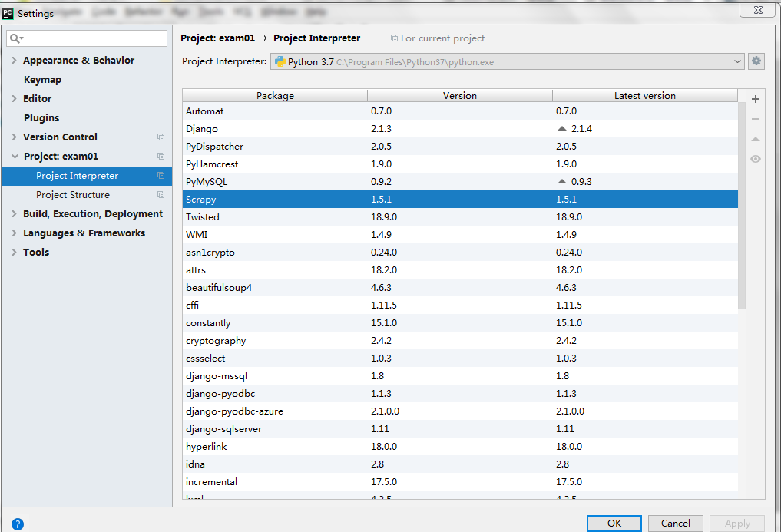Viewport: 781px width, 532px height.
Task: Click the package list vertical scrollbar
Action: click(742, 207)
